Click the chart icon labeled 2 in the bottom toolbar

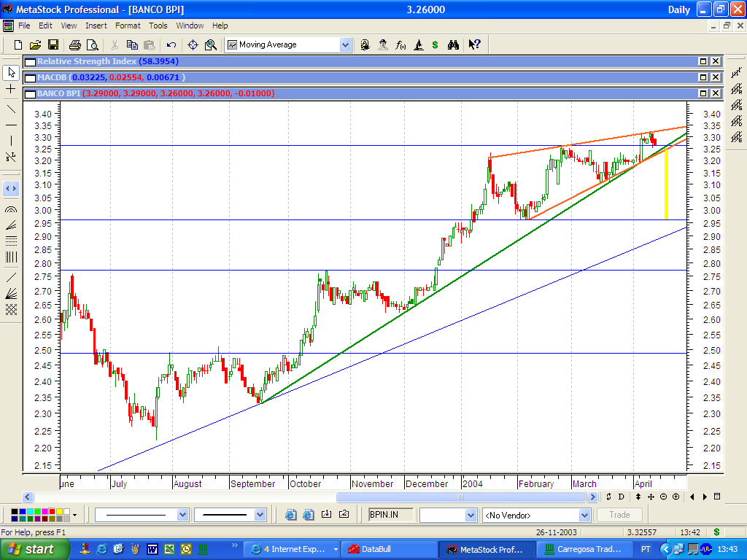344,514
